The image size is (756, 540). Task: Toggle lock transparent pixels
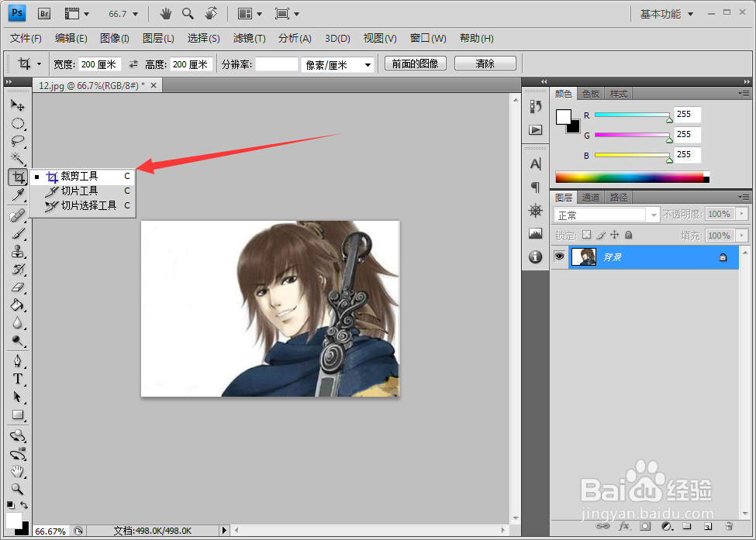586,235
